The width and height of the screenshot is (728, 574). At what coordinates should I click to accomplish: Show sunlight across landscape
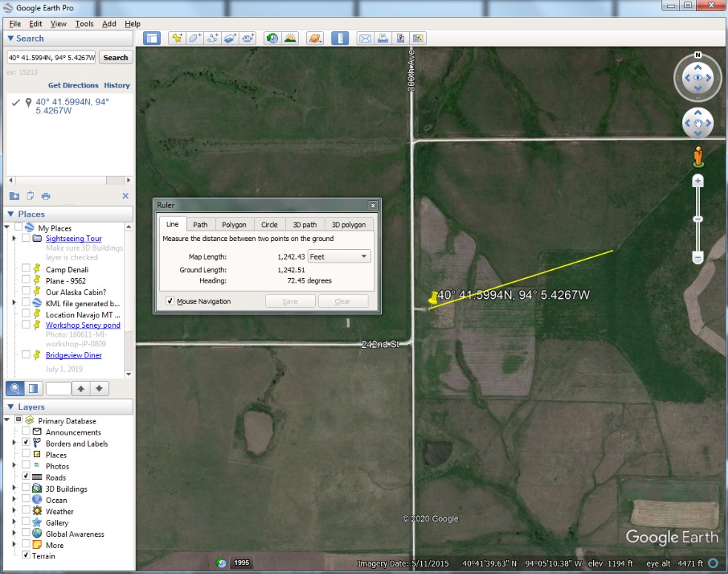pos(290,38)
